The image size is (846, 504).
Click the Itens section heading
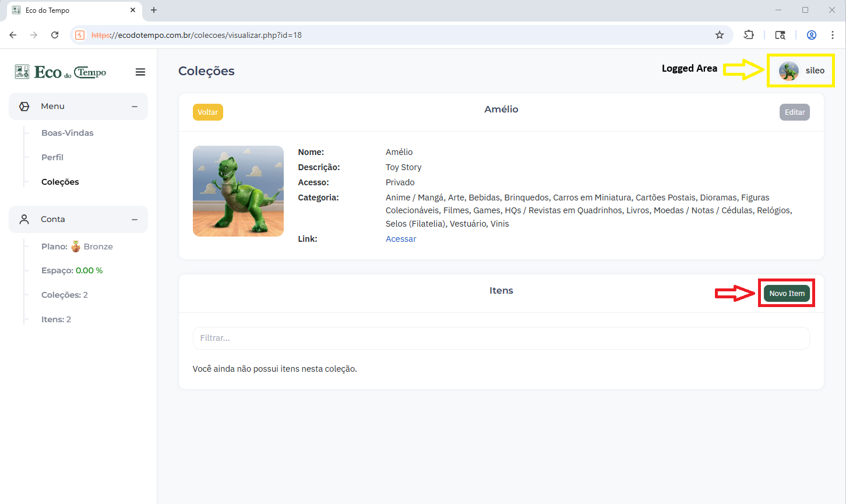tap(501, 290)
